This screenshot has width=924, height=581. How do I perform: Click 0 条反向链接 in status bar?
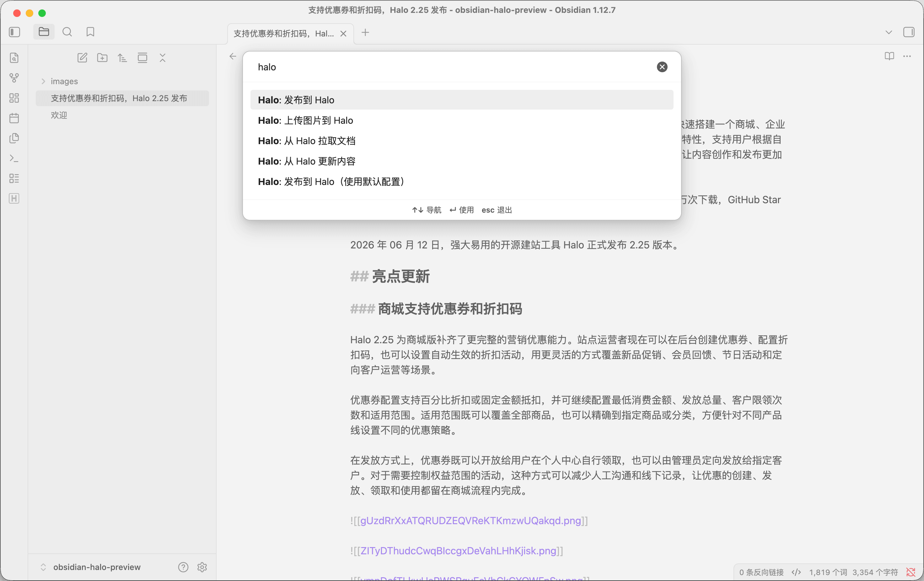(761, 573)
